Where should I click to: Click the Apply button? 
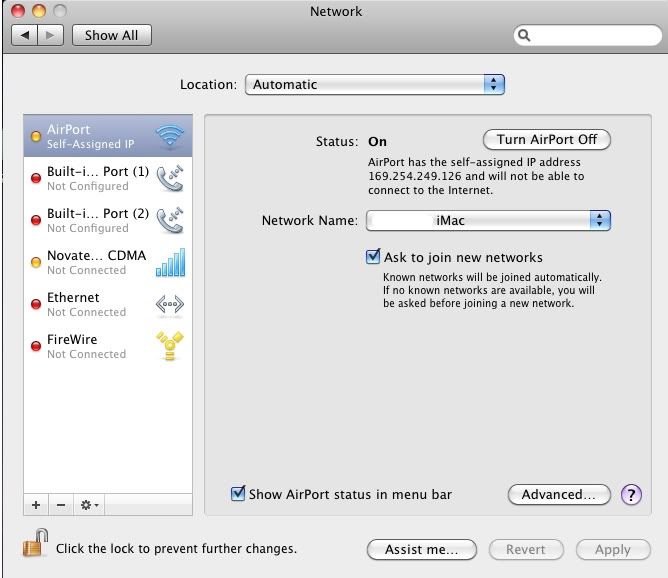tap(613, 549)
